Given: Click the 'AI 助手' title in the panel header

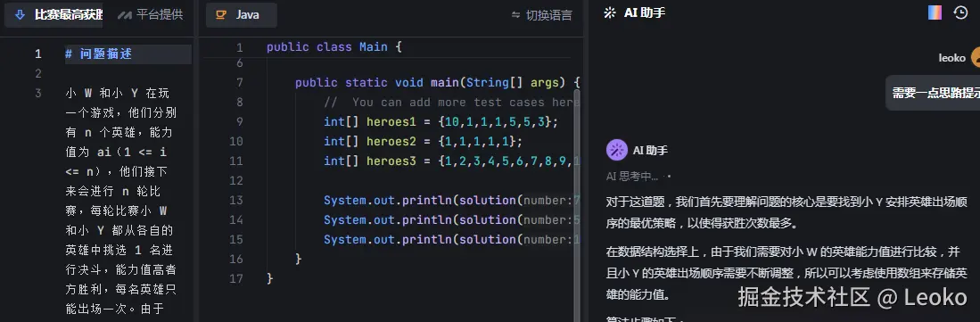Looking at the screenshot, I should [645, 13].
